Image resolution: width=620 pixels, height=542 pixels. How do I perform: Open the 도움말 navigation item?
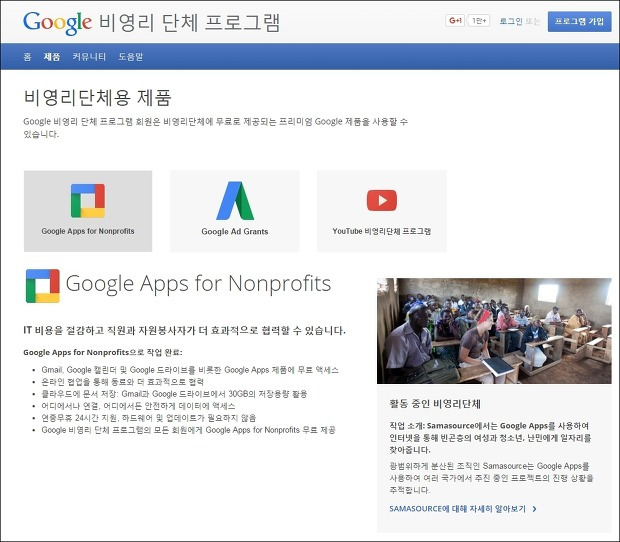[x=130, y=57]
